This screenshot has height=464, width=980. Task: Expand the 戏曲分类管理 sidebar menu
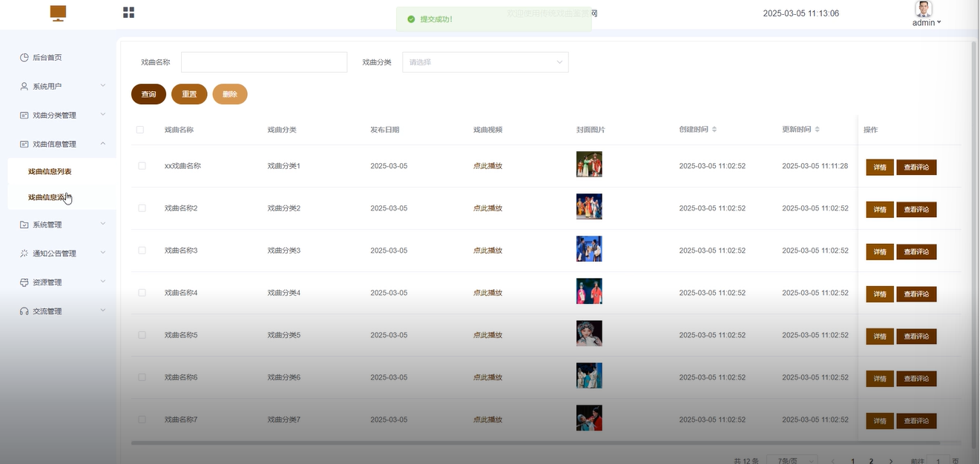[103, 115]
